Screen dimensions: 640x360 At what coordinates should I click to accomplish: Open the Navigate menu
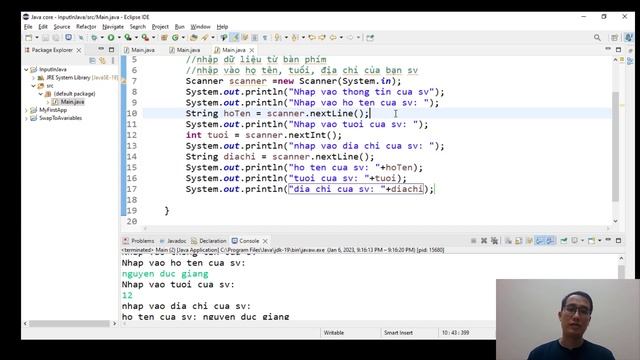(113, 27)
